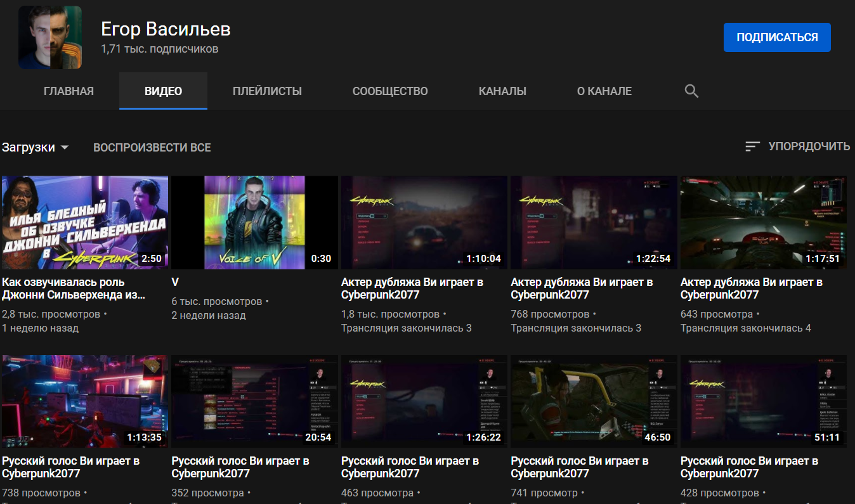The width and height of the screenshot is (855, 504).
Task: Click the video title V
Action: click(x=175, y=282)
